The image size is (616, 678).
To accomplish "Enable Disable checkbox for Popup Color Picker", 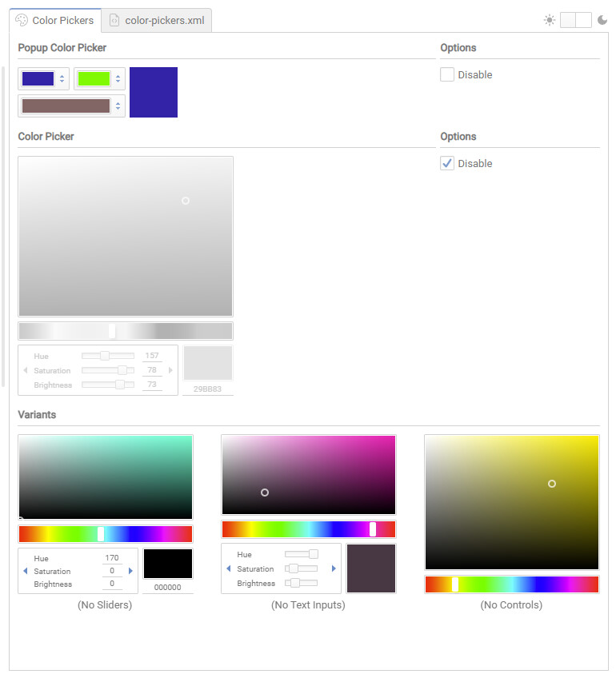I will (x=447, y=74).
